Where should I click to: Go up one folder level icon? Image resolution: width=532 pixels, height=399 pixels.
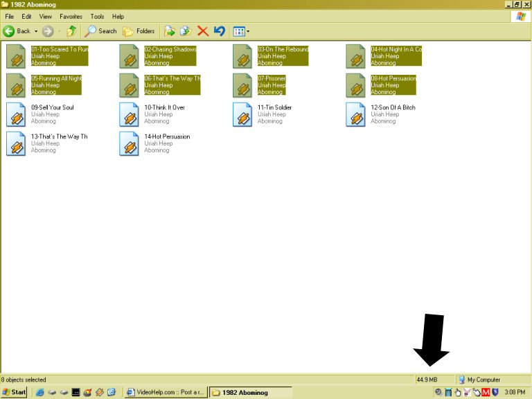pyautogui.click(x=71, y=31)
